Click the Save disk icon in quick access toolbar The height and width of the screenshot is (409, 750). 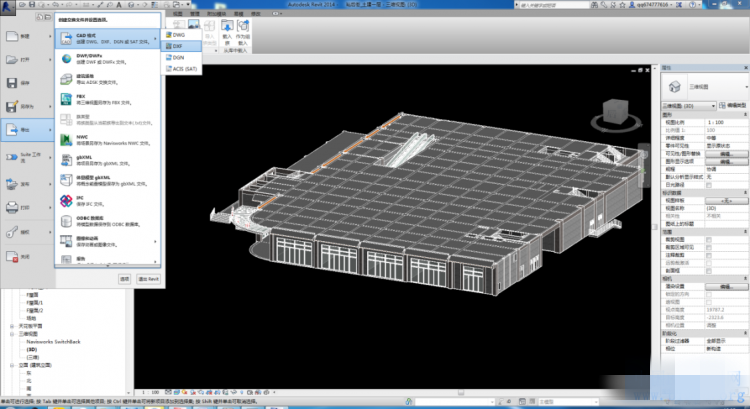[32, 4]
